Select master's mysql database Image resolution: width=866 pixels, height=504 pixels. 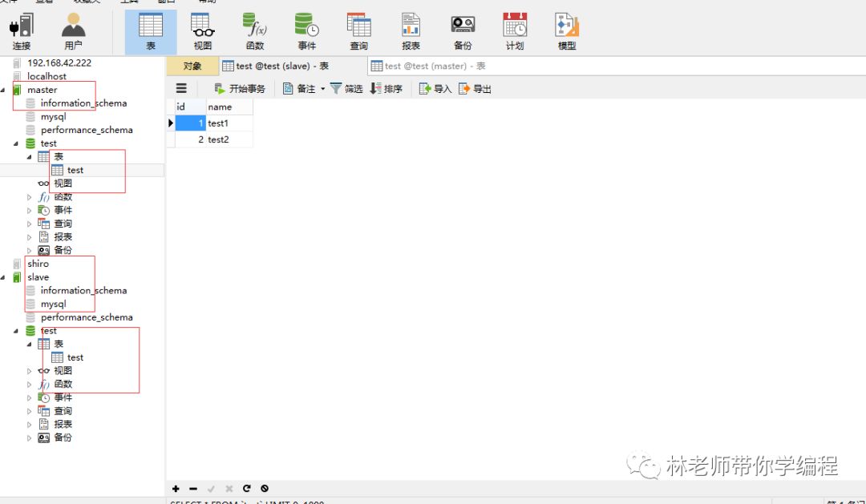pyautogui.click(x=53, y=116)
